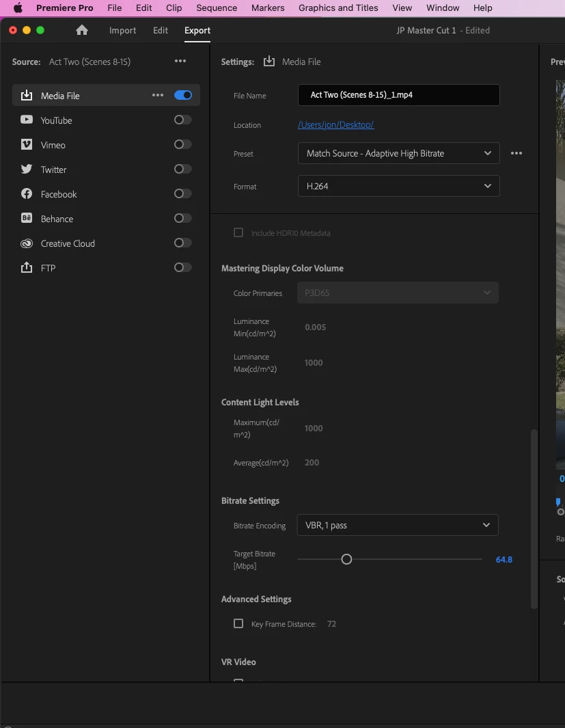This screenshot has width=565, height=728.
Task: Enable the Behance export toggle
Action: coord(183,218)
